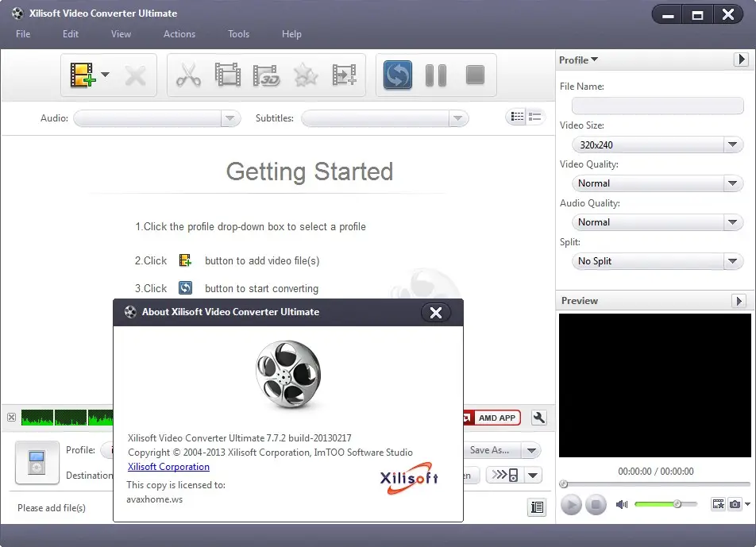Mute the preview volume speaker icon
756x547 pixels.
point(622,504)
